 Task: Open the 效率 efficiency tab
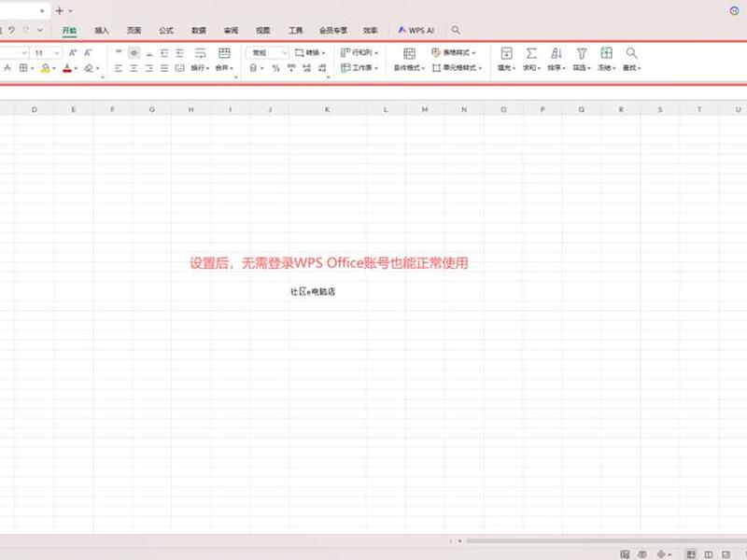pos(370,30)
